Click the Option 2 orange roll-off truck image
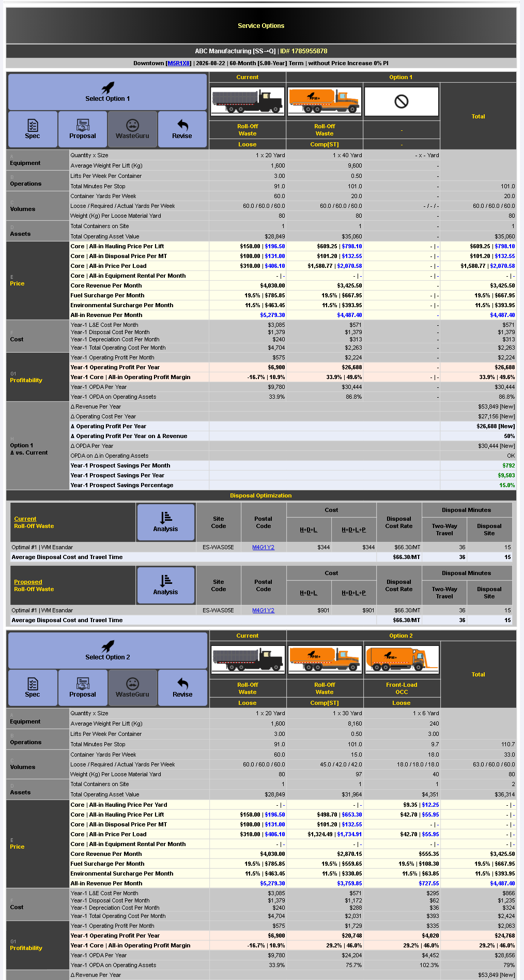524x980 pixels. 325,659
